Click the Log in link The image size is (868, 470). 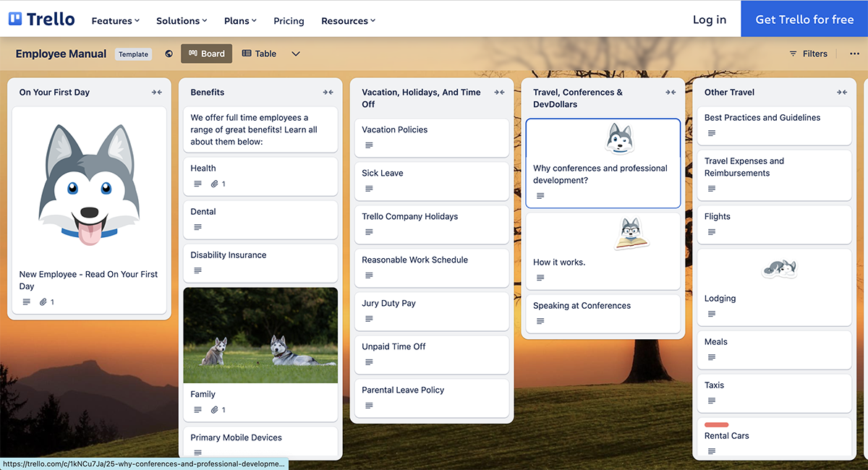(709, 20)
